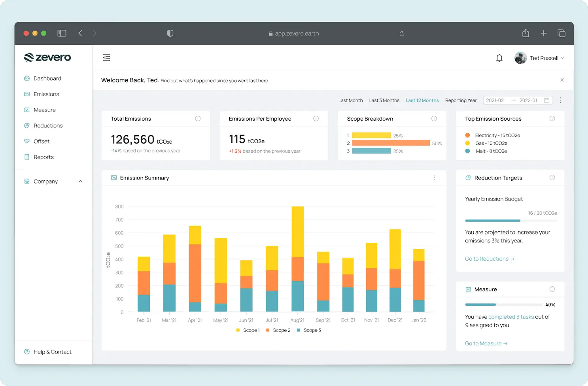This screenshot has width=588, height=386.
Task: Click the Reduction Targets info icon
Action: [552, 178]
